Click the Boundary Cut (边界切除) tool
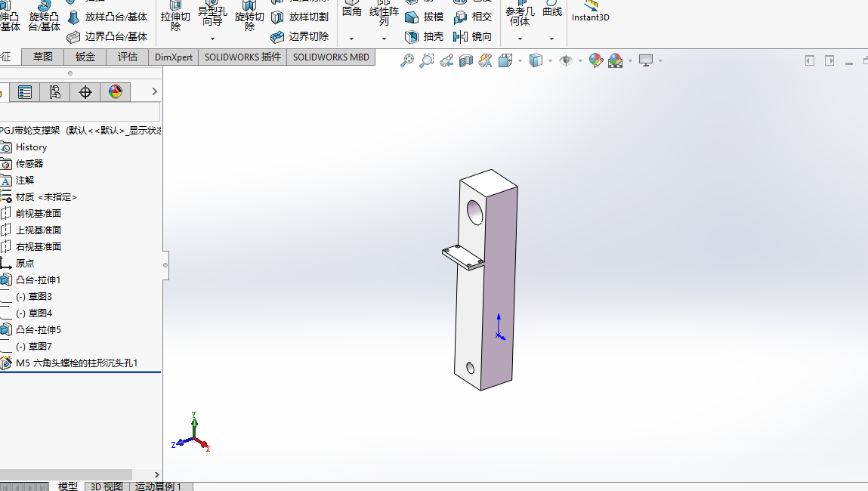Image resolution: width=868 pixels, height=491 pixels. point(299,36)
